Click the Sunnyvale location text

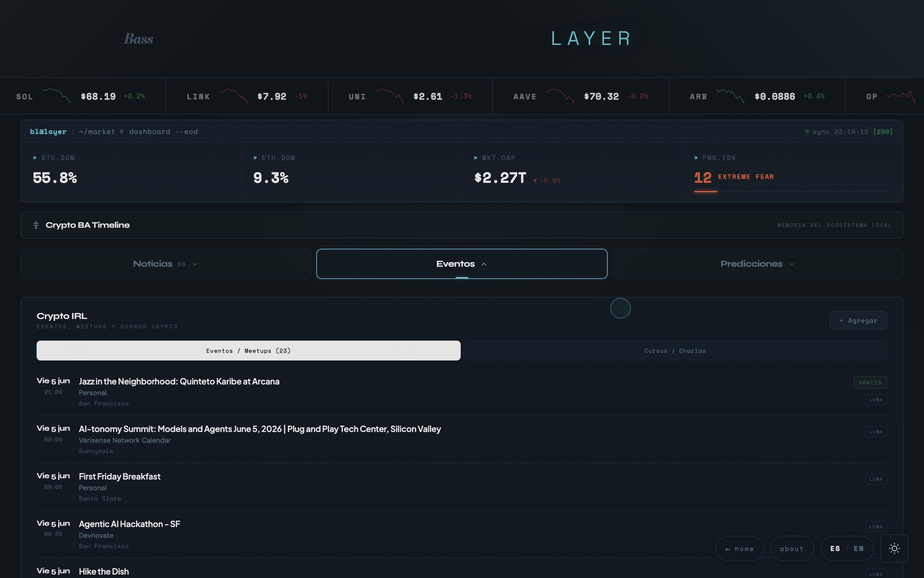point(96,451)
